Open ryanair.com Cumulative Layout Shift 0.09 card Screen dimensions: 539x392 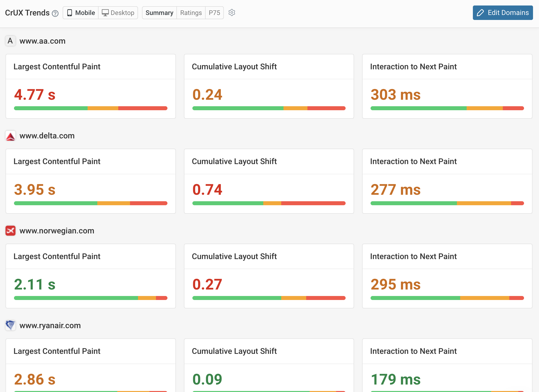pyautogui.click(x=269, y=365)
